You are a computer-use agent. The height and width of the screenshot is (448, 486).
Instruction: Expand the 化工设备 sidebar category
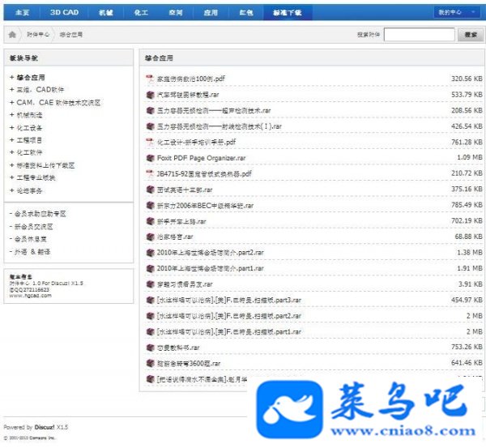tap(12, 128)
